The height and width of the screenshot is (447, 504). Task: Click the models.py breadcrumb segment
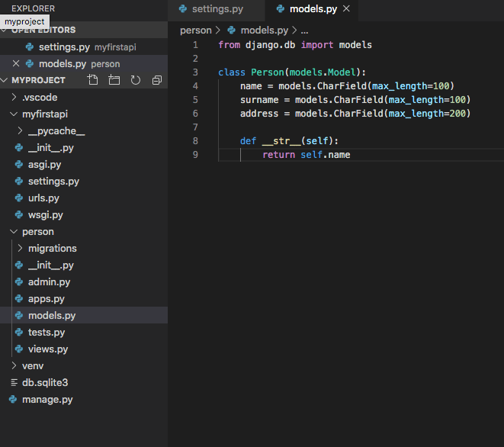coord(265,31)
